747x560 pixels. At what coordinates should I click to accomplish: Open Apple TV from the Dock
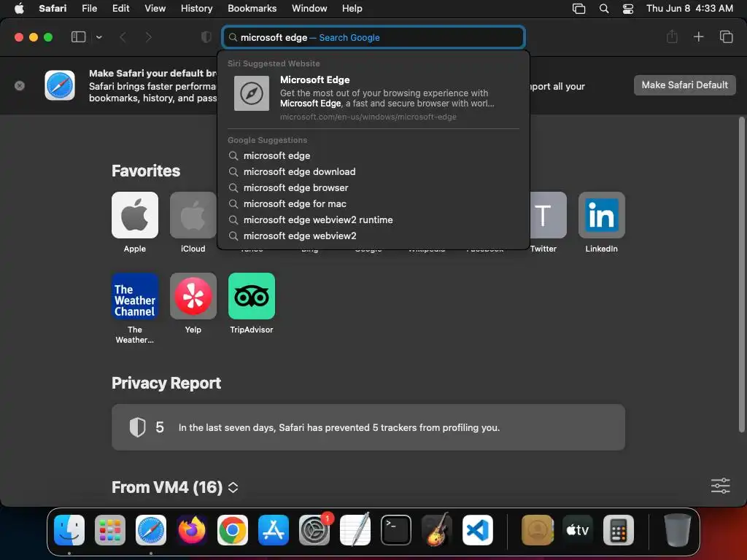click(578, 530)
